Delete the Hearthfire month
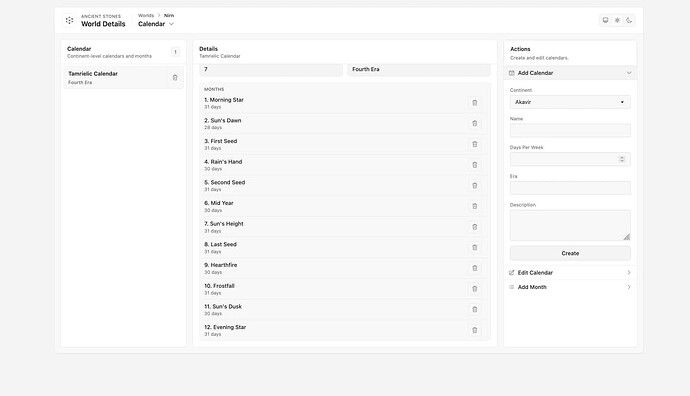The width and height of the screenshot is (690, 396). point(474,268)
